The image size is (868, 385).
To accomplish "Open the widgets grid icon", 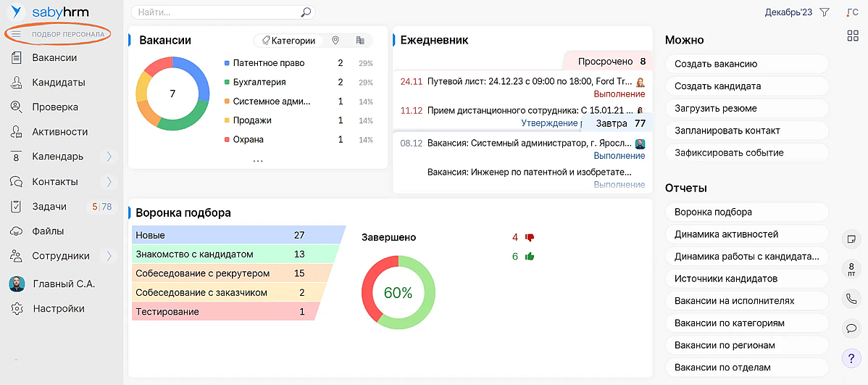I will (853, 36).
